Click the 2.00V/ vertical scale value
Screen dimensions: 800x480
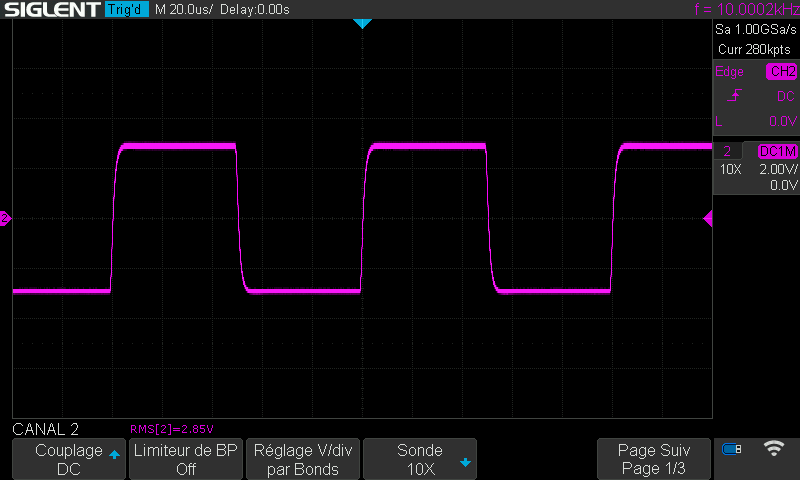point(778,169)
